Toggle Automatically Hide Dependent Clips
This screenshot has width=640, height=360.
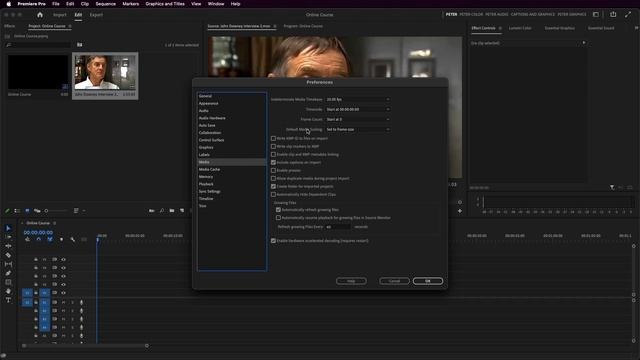pyautogui.click(x=273, y=194)
